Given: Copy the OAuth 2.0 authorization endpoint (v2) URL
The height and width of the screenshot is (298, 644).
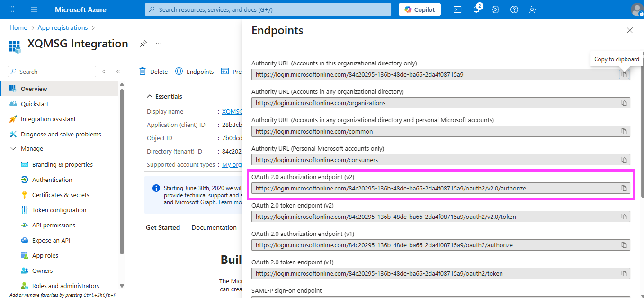Looking at the screenshot, I should [624, 188].
